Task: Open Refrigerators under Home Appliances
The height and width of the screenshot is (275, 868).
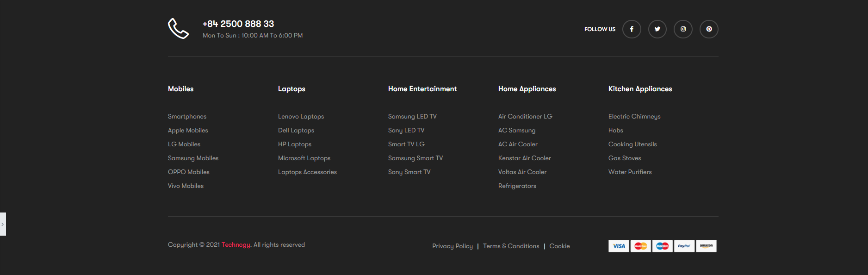Action: pos(517,186)
